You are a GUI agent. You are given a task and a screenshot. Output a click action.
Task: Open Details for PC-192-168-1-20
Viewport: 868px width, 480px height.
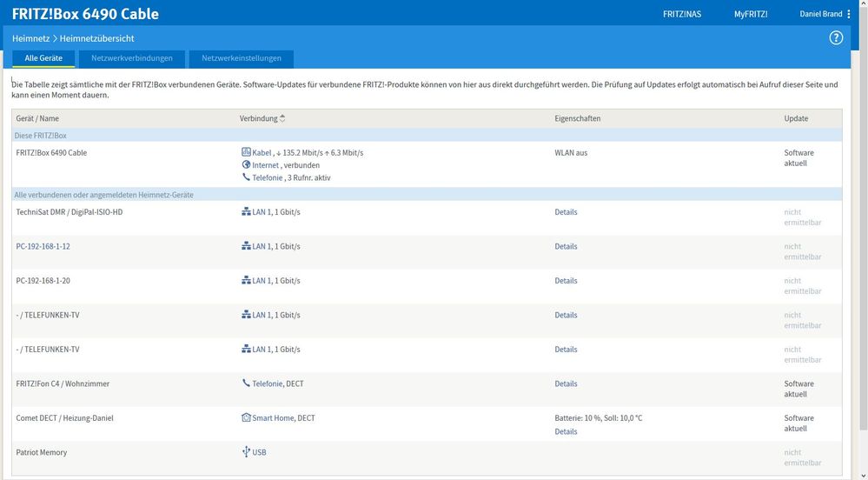tap(566, 281)
